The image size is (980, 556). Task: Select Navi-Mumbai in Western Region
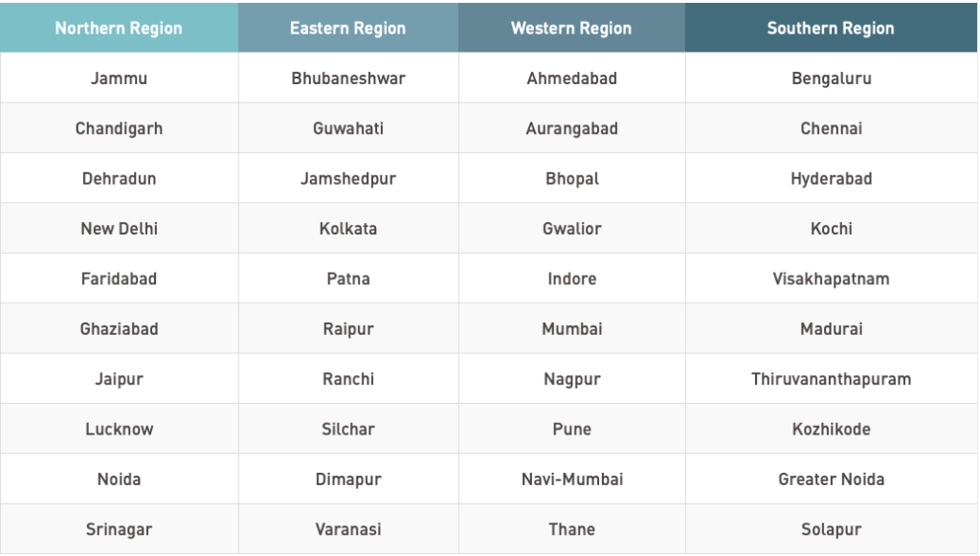[x=572, y=479]
